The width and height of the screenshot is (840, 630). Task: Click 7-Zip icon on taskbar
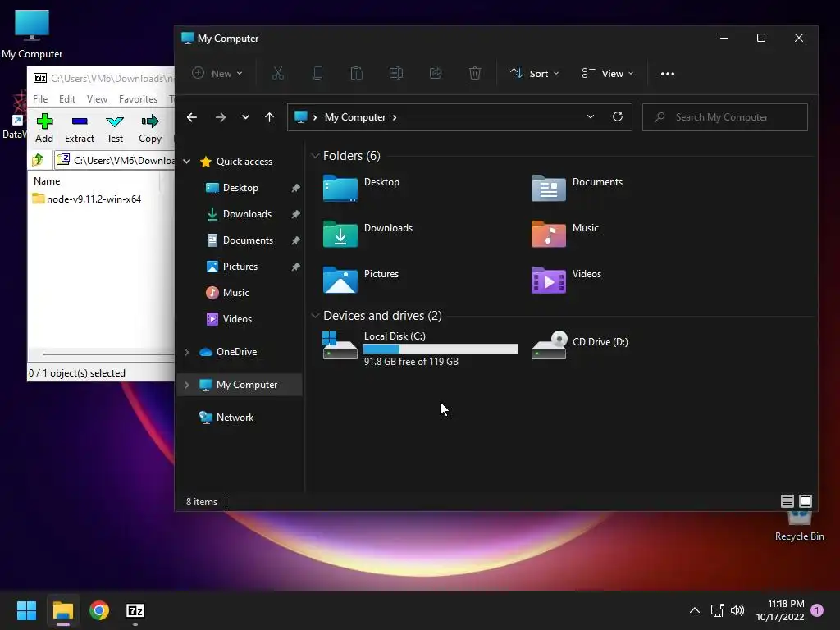[x=135, y=610]
